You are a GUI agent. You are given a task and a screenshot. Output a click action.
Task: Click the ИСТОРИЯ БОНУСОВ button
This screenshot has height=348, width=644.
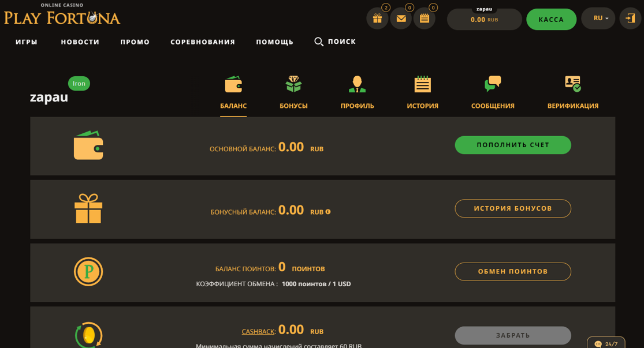tap(513, 208)
